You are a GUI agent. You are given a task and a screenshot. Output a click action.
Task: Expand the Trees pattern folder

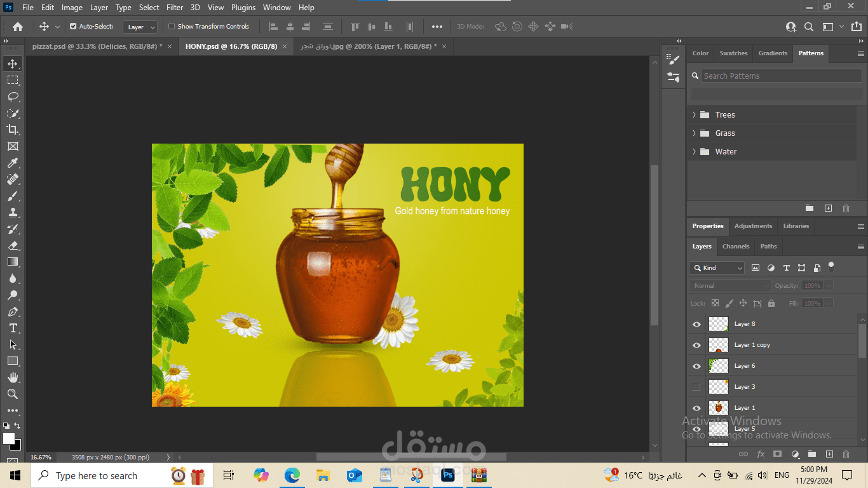[x=694, y=115]
